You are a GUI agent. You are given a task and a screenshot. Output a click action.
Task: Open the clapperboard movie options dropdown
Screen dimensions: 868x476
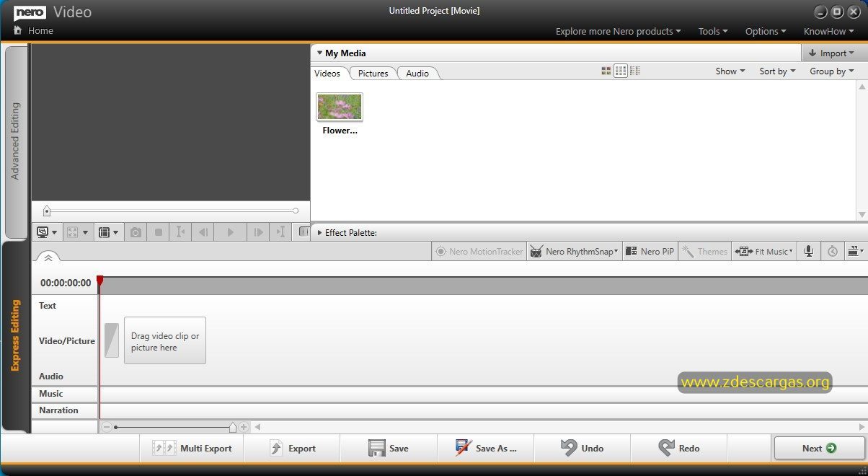click(856, 251)
